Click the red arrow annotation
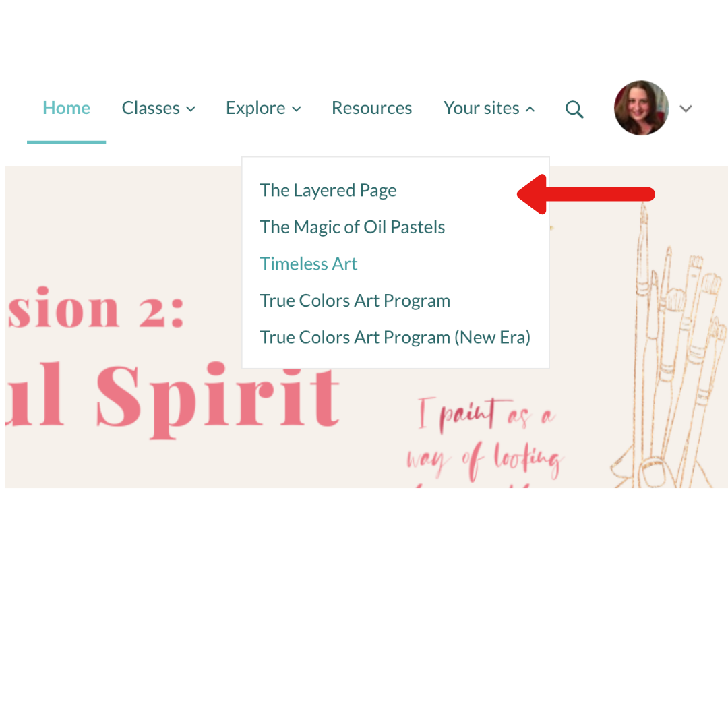Image resolution: width=728 pixels, height=728 pixels. 586,194
